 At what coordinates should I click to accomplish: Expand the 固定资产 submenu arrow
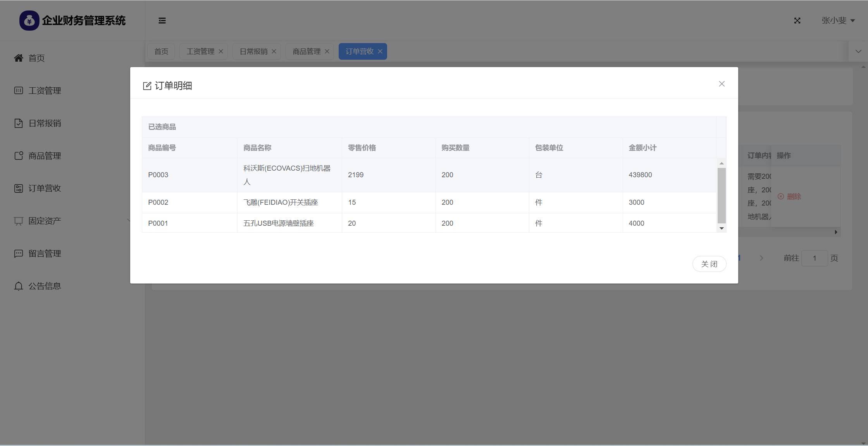129,220
